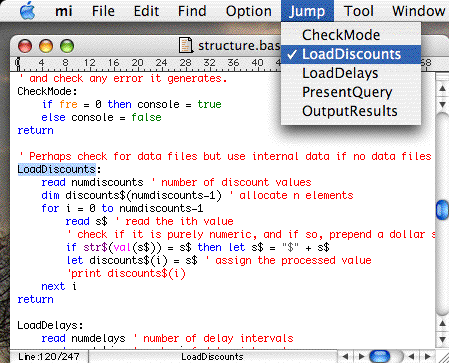Click 'else console = false' line
449x363 pixels.
click(x=101, y=117)
